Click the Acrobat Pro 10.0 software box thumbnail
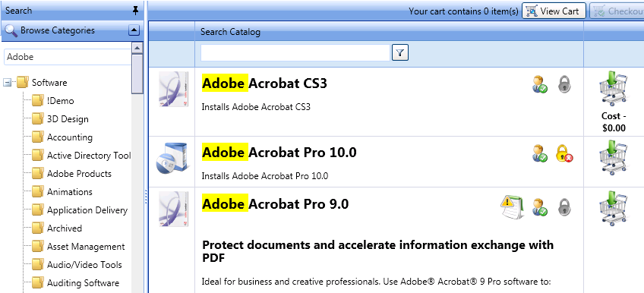The width and height of the screenshot is (644, 293). 172,159
